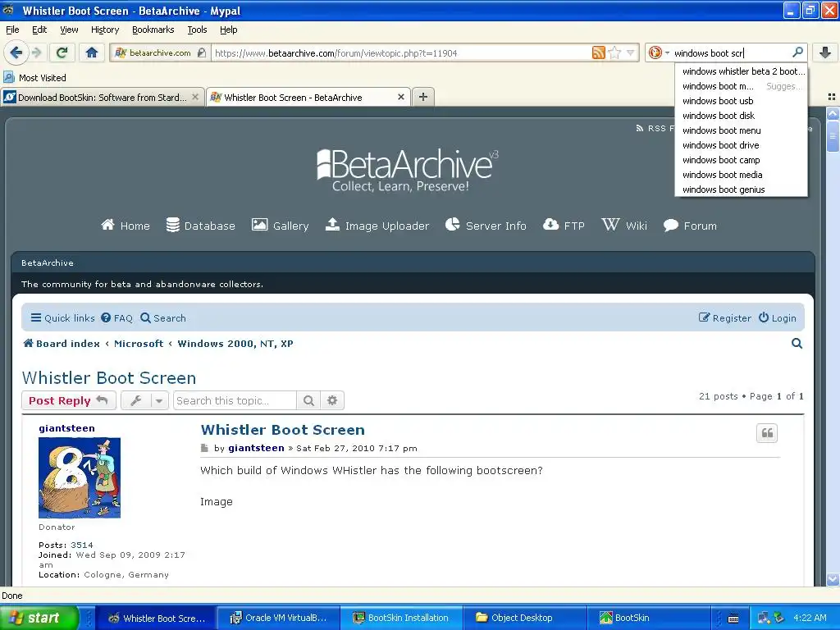Click the magnifier icon in browser search box
This screenshot has width=840, height=630.
[797, 52]
